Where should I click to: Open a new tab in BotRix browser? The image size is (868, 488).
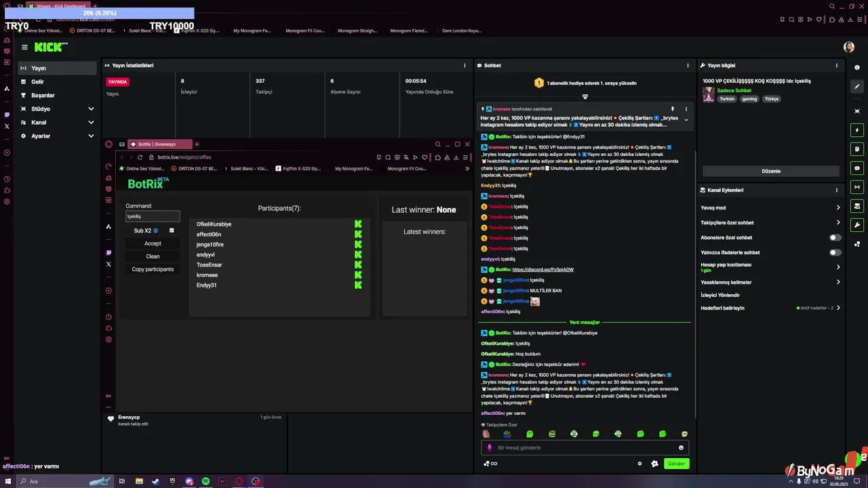[x=197, y=144]
